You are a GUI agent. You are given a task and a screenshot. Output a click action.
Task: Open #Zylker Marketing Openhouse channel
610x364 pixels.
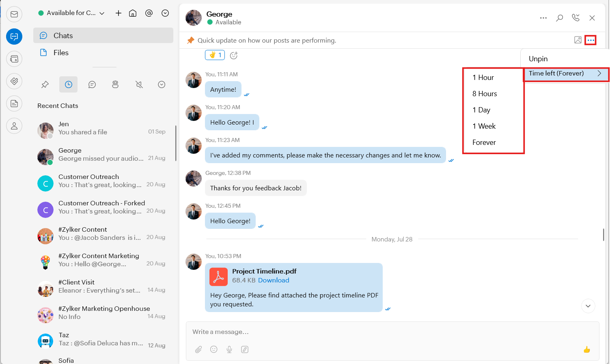[103, 315]
